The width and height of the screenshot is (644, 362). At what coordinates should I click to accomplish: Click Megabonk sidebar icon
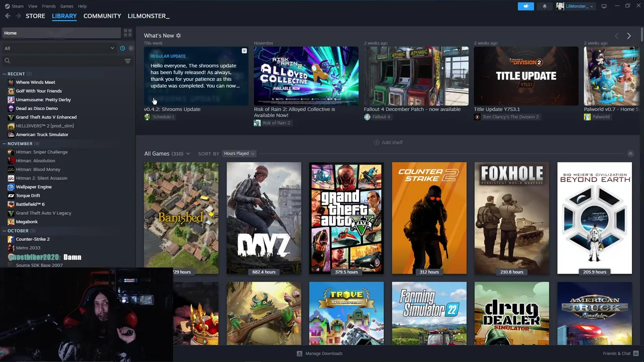click(x=11, y=222)
